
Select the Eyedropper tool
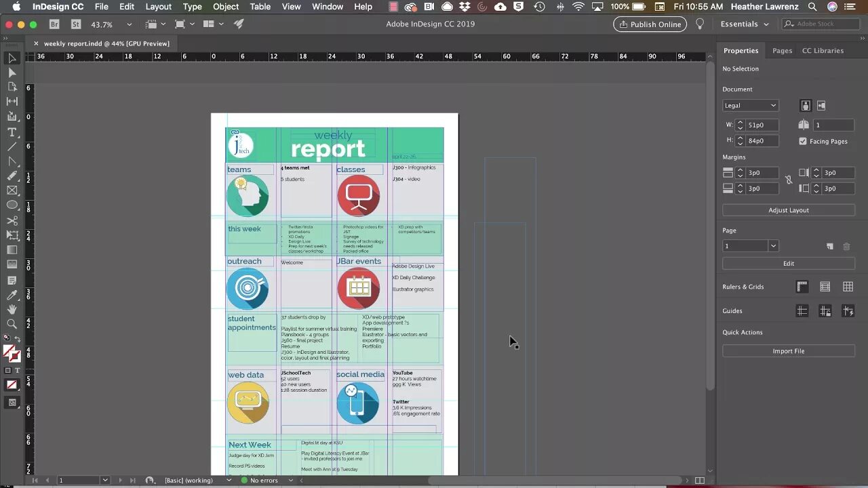click(12, 295)
